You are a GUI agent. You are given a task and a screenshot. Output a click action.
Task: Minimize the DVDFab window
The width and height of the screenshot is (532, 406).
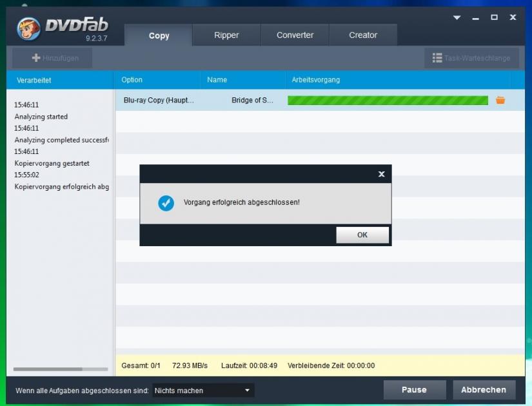(x=475, y=17)
